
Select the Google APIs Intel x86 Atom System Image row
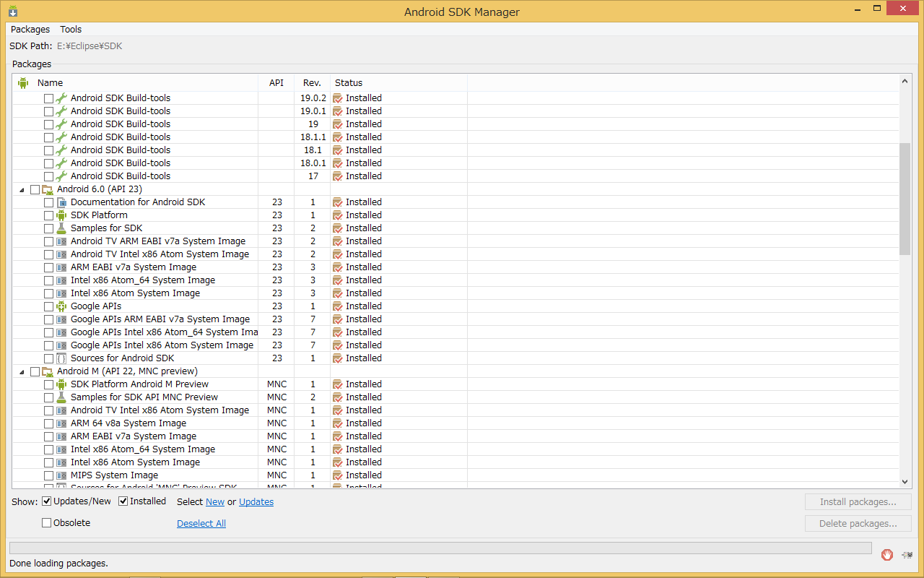coord(456,345)
